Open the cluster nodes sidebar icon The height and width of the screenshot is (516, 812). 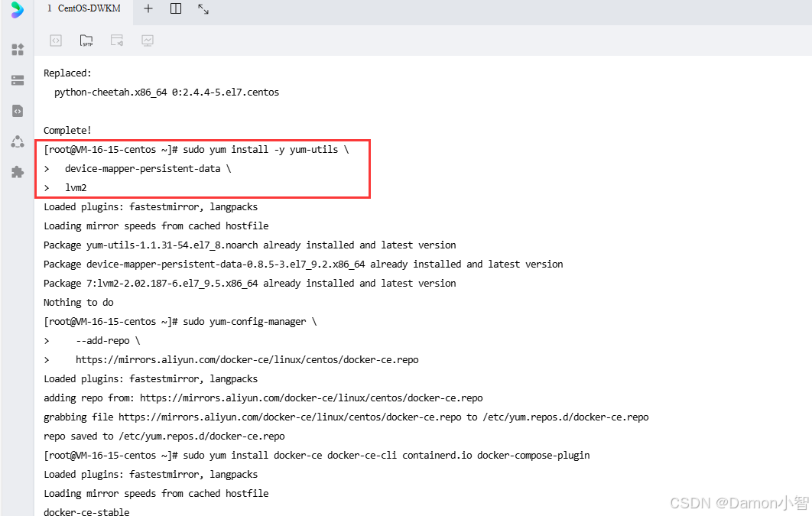point(18,141)
